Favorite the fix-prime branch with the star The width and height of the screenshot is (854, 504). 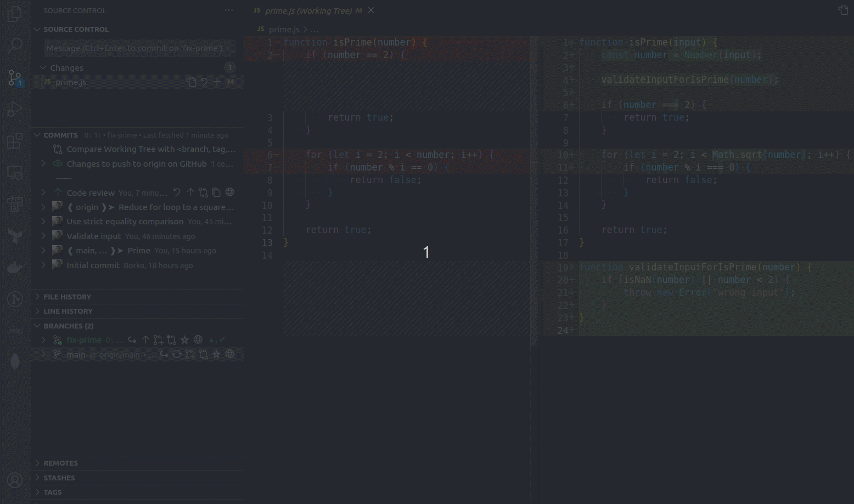[x=186, y=339]
